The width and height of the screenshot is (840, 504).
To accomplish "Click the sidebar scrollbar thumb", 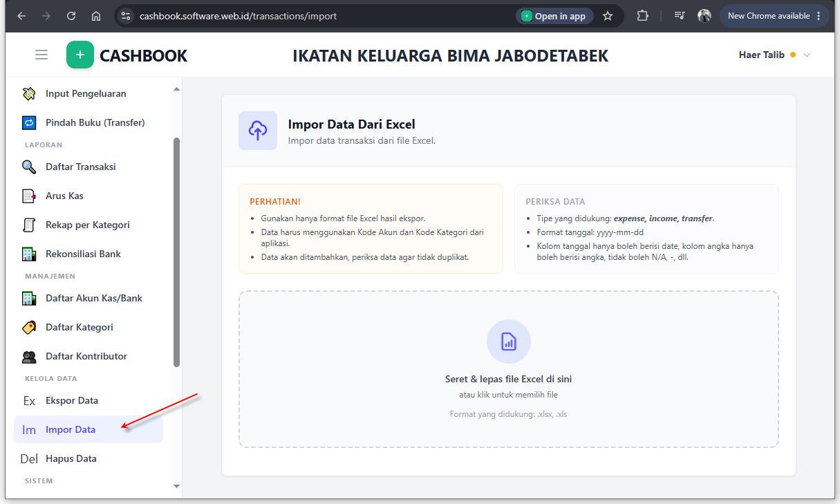I will [x=176, y=252].
